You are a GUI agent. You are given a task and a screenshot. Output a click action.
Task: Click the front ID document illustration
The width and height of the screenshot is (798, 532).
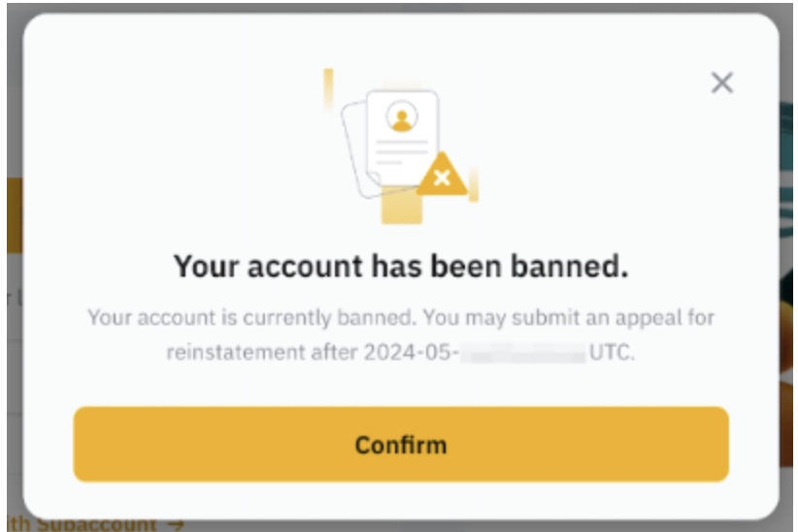402,138
